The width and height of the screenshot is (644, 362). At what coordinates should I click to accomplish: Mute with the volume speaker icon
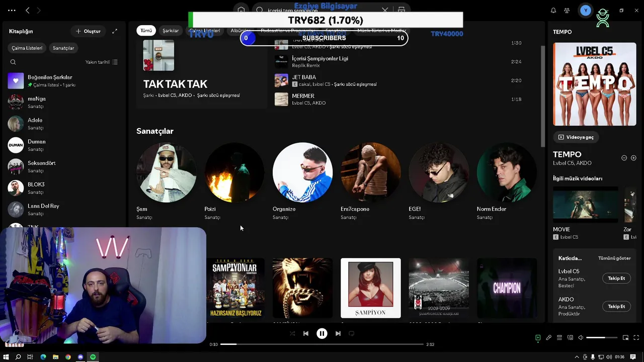[581, 338]
